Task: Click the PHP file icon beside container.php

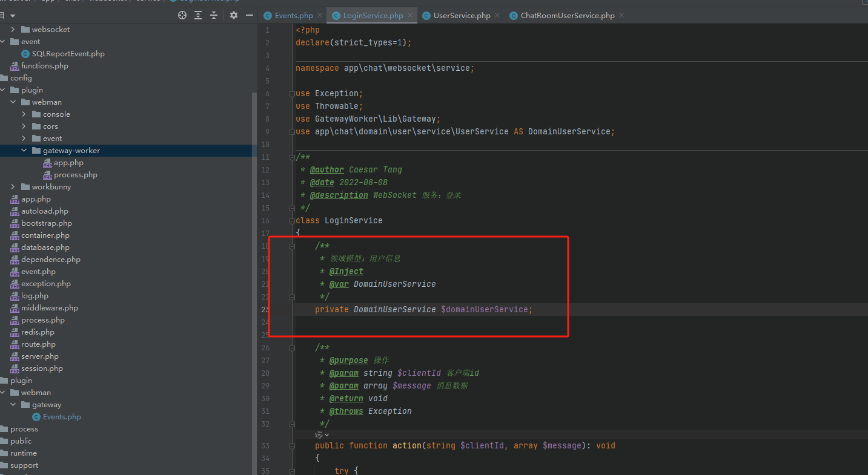Action: point(15,235)
